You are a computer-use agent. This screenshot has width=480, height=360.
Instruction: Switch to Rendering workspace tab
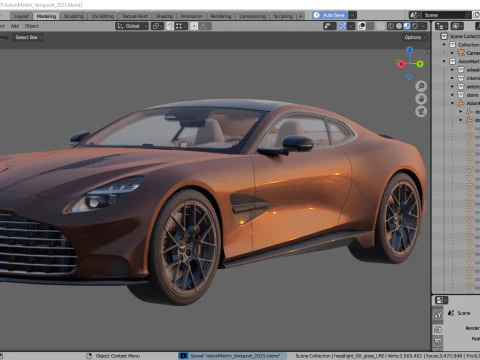[x=221, y=16]
